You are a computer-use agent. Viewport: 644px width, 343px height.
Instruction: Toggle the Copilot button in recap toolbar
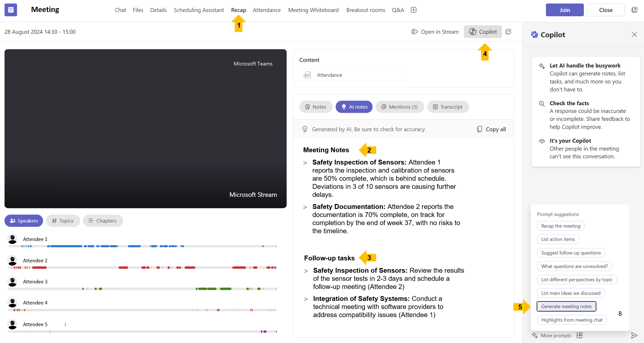coord(483,32)
